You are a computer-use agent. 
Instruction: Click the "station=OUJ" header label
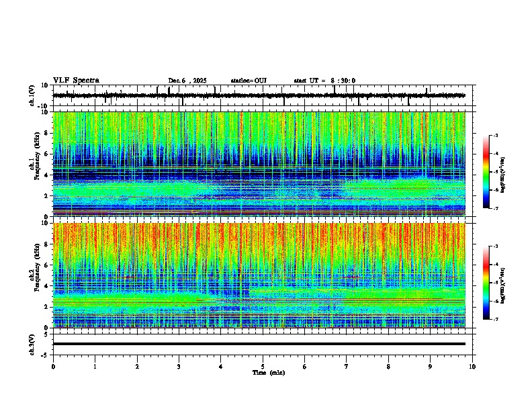[x=249, y=81]
